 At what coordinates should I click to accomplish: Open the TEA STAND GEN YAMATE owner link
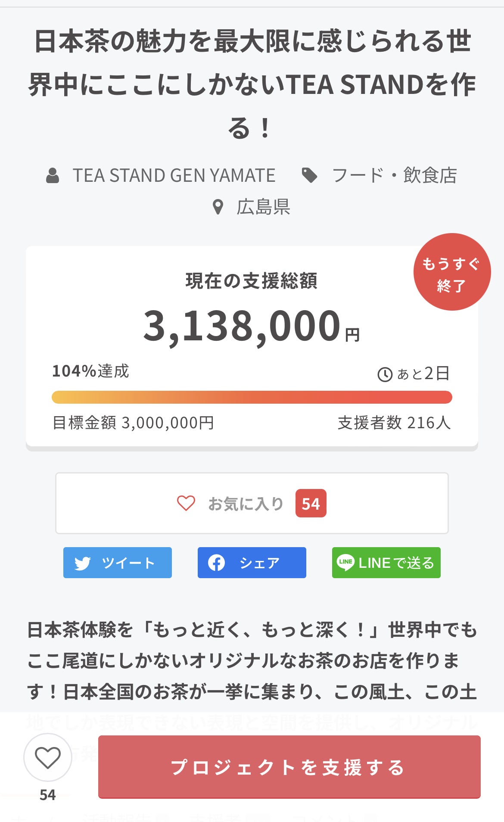[x=174, y=176]
